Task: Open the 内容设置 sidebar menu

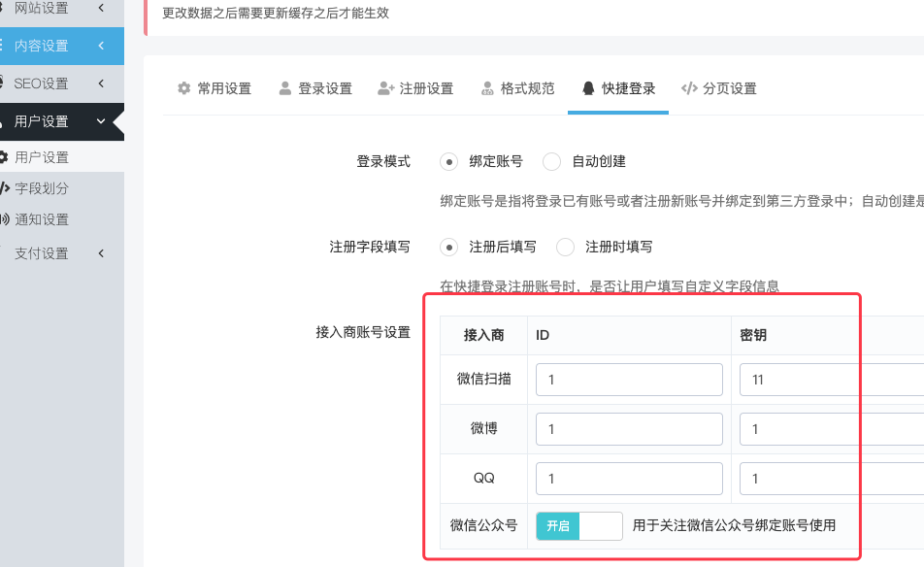Action: (x=62, y=46)
